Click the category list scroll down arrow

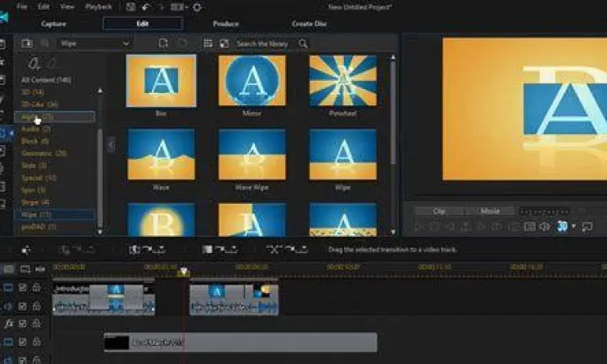pyautogui.click(x=100, y=231)
